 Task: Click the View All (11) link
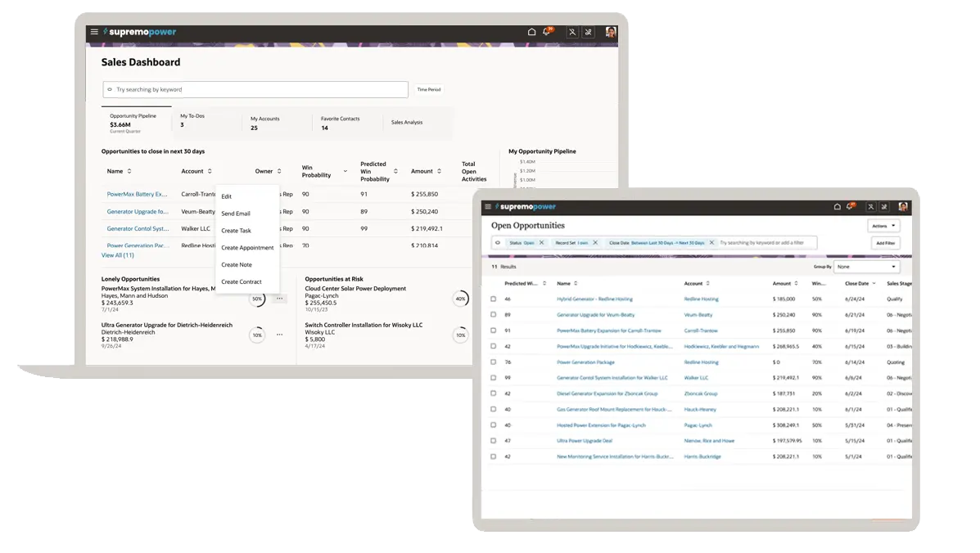118,255
